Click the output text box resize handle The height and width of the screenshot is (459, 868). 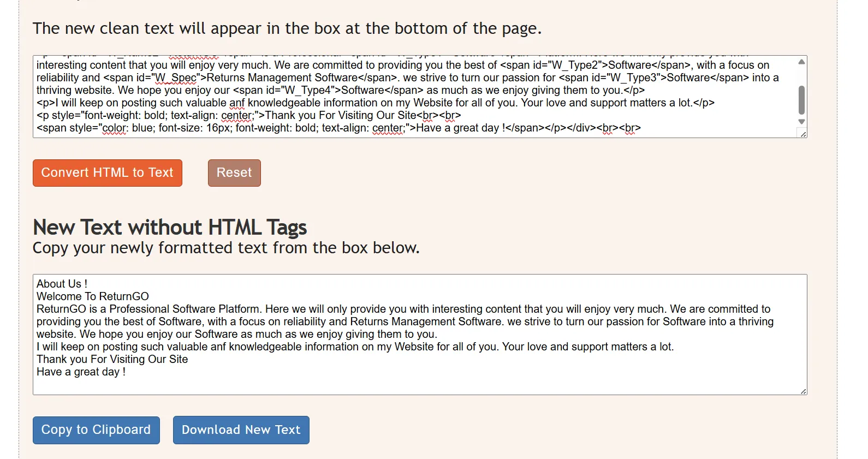[x=803, y=391]
